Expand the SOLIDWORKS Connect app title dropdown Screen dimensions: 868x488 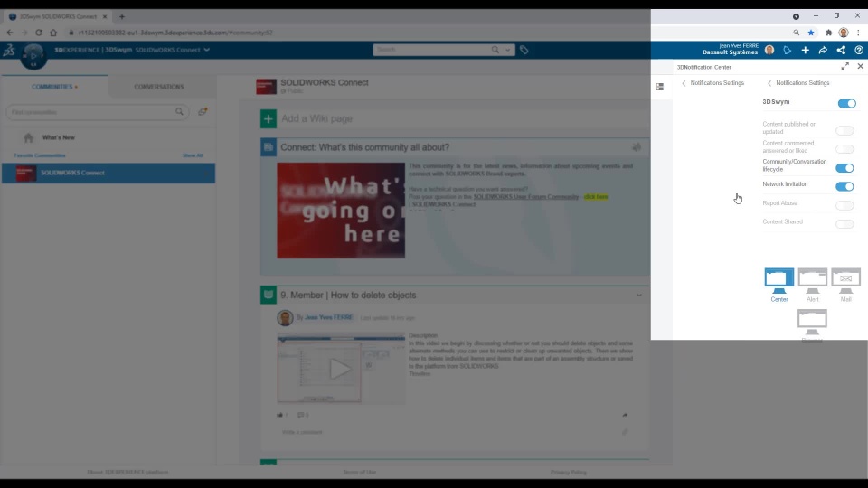tap(206, 50)
